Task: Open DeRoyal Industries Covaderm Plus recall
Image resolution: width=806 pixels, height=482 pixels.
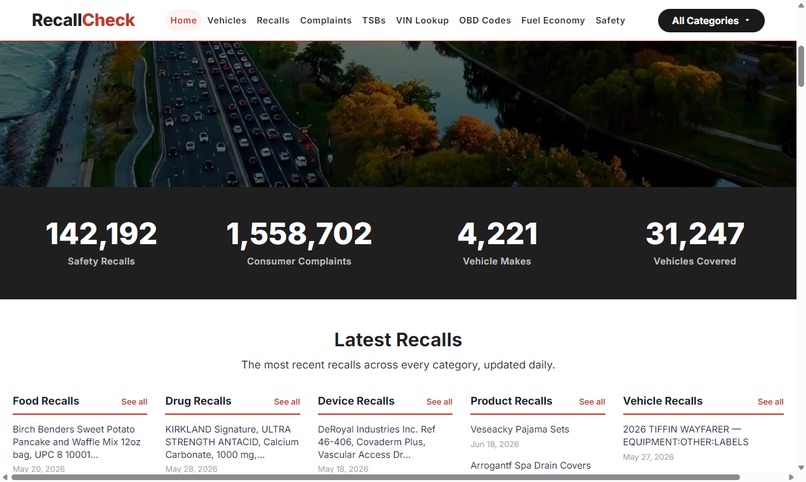Action: coord(377,442)
